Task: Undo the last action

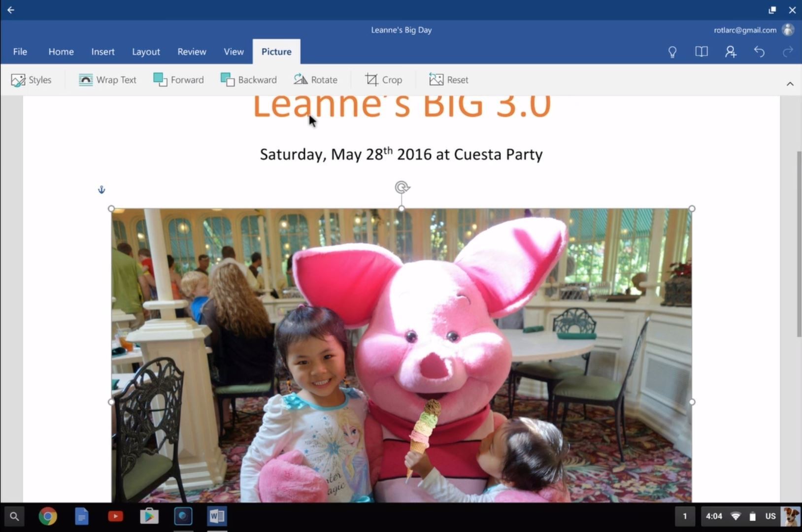Action: 759,52
